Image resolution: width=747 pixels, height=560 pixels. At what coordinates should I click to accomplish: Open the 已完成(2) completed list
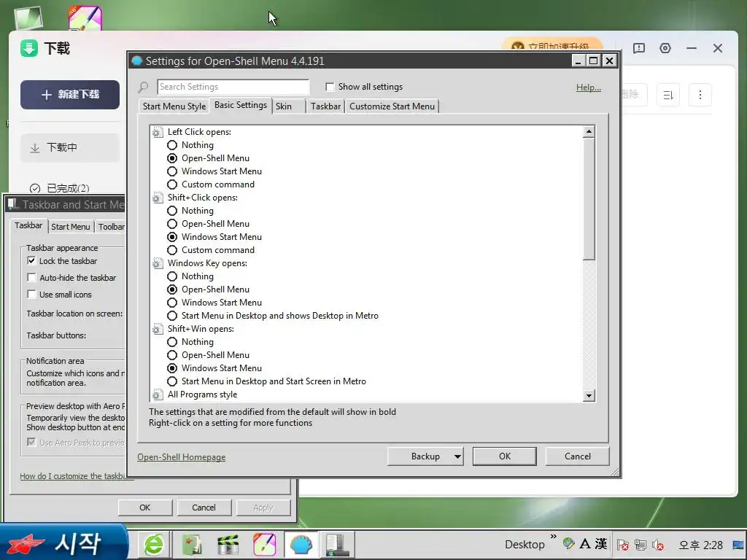(60, 188)
